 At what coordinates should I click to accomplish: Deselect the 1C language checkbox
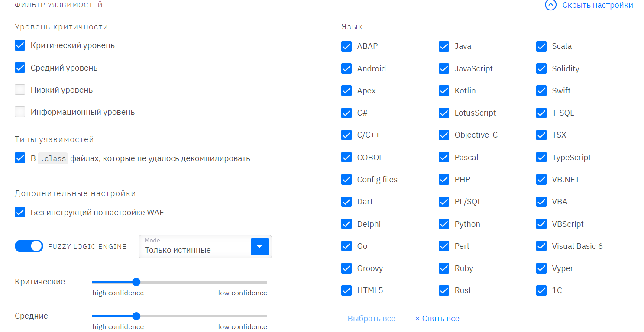click(541, 290)
